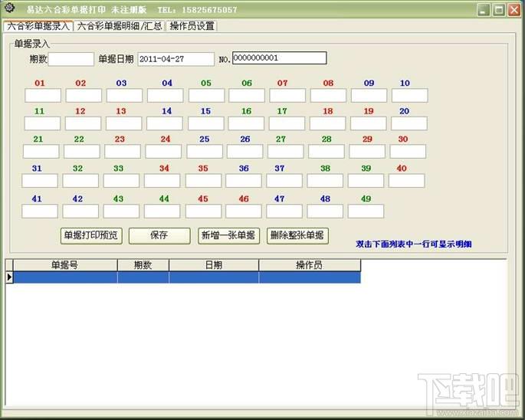Minimize the application window
This screenshot has width=525, height=420.
[483, 10]
